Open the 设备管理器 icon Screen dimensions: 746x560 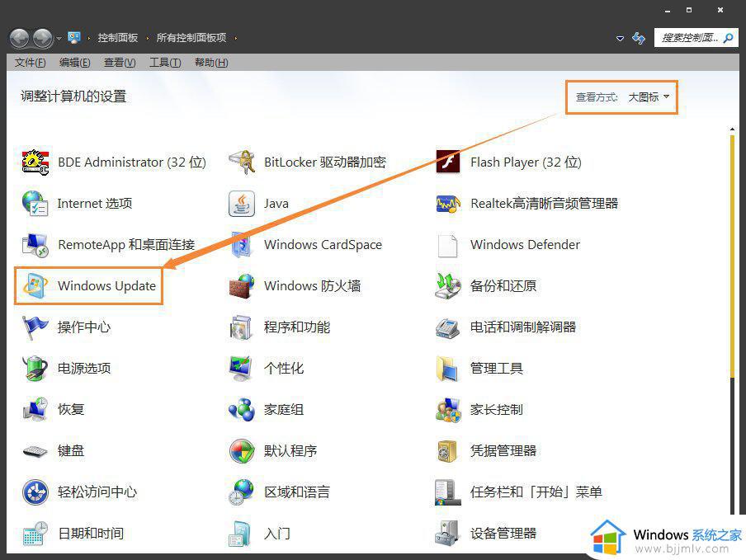point(448,533)
